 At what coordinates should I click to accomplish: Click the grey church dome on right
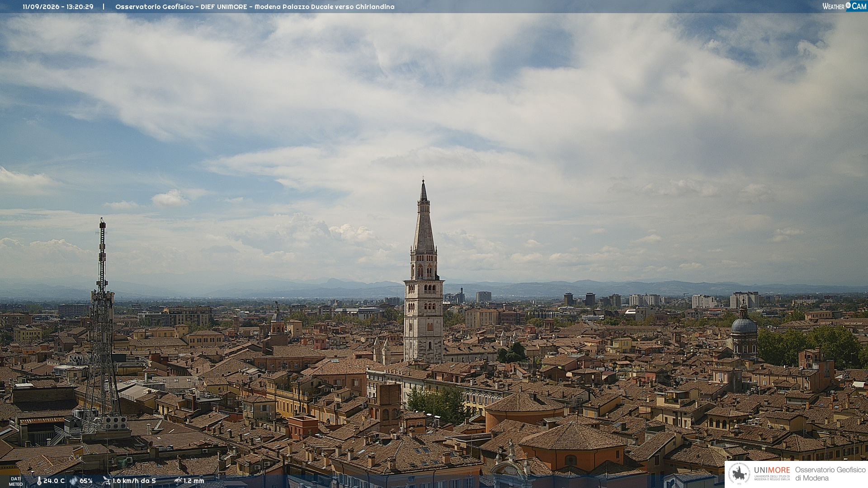tap(744, 324)
